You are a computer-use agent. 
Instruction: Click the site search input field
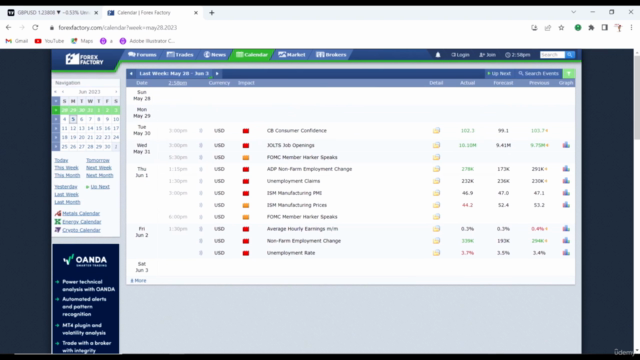(x=552, y=55)
